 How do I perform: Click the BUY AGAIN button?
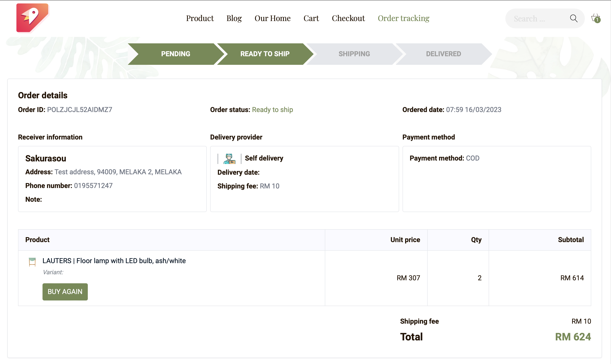click(65, 292)
